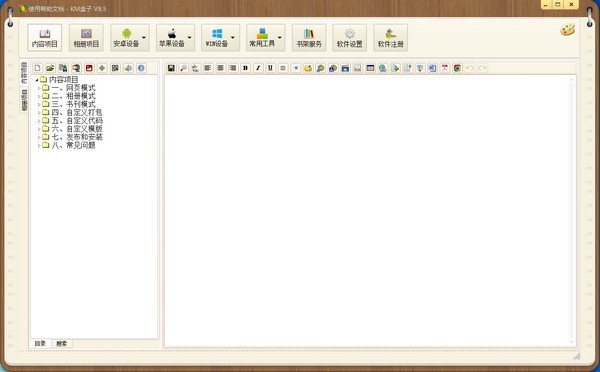Screen dimensions: 600x372
Task: Switch to the 搜索 bottom tab
Action: [62, 343]
